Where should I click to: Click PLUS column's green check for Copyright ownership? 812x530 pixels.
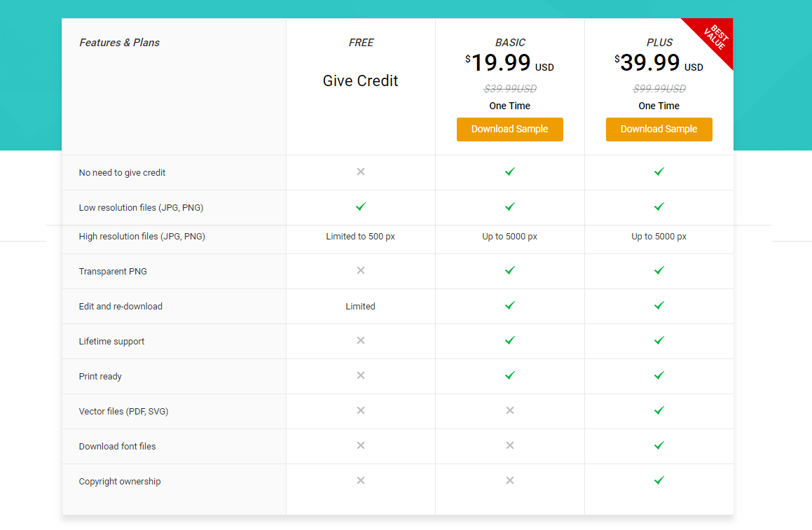[x=659, y=481]
